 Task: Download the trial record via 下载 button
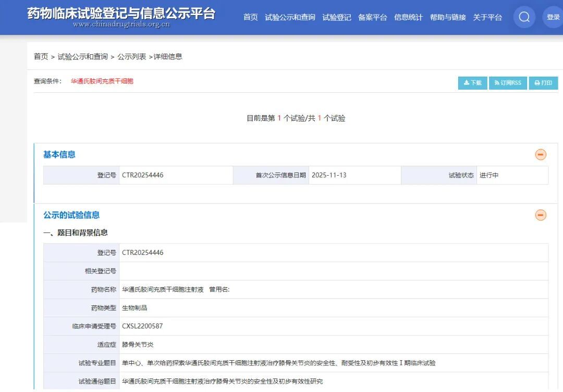(472, 83)
